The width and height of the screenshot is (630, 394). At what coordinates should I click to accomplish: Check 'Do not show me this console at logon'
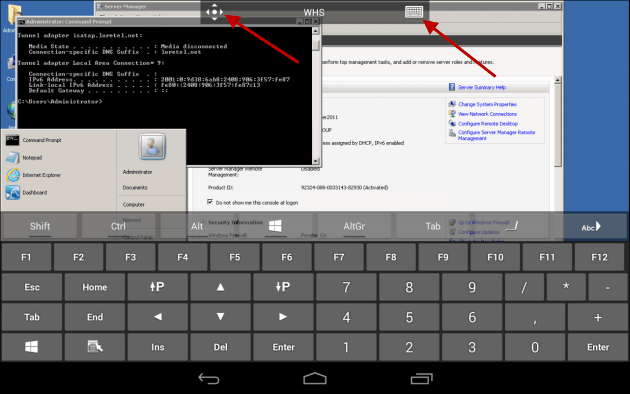[210, 202]
